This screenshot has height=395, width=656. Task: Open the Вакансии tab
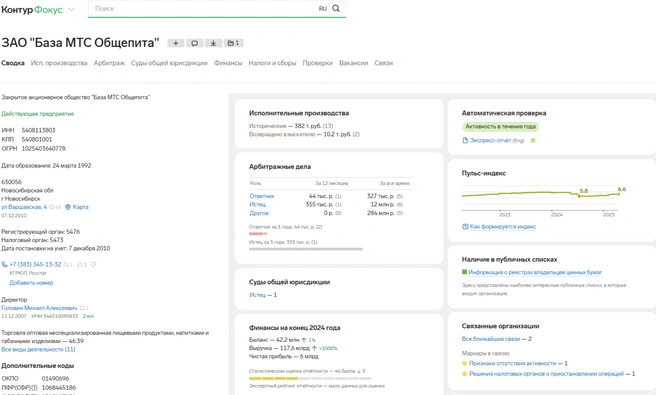click(x=354, y=63)
